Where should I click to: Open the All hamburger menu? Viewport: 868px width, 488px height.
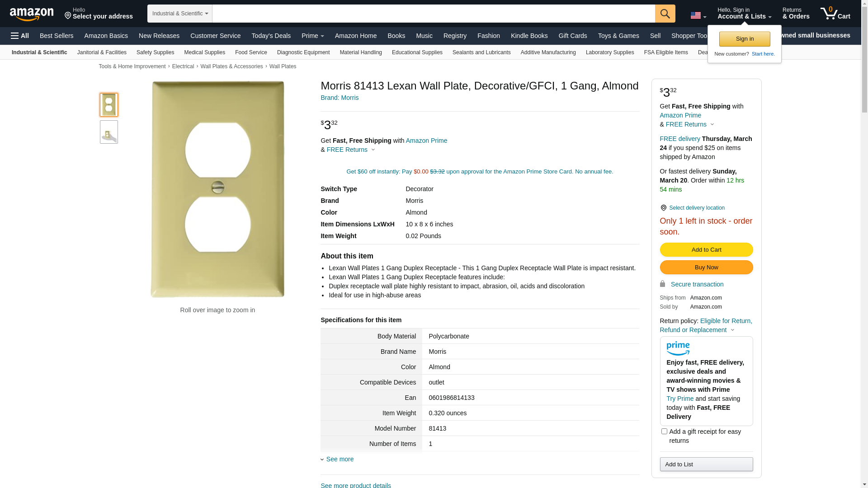point(20,36)
